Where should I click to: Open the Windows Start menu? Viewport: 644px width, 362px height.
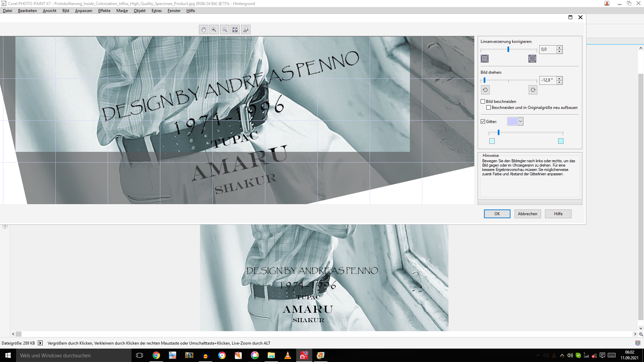click(8, 355)
